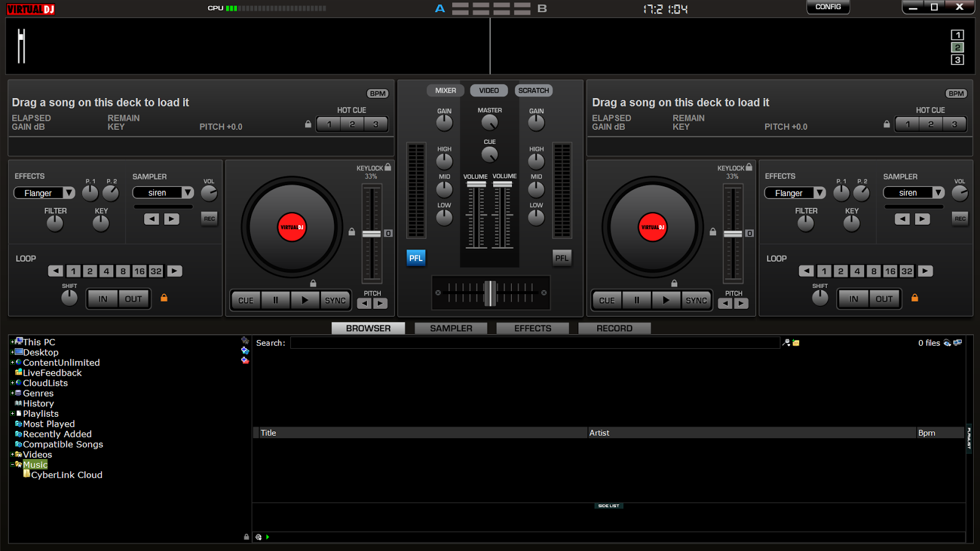The width and height of the screenshot is (980, 551).
Task: Click left deck BPM button
Action: point(377,94)
